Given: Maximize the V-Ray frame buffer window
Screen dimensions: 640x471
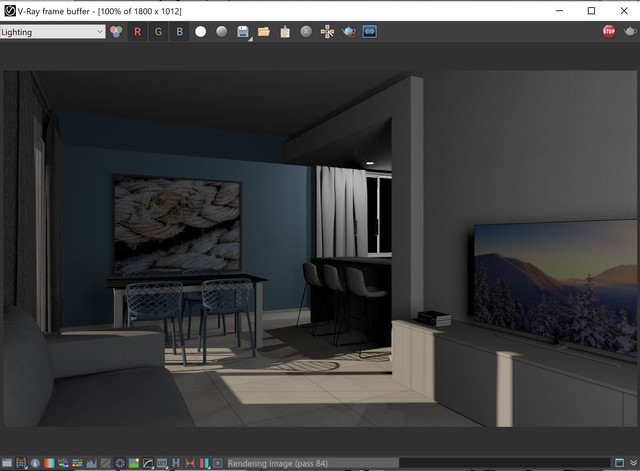Looking at the screenshot, I should pyautogui.click(x=591, y=11).
